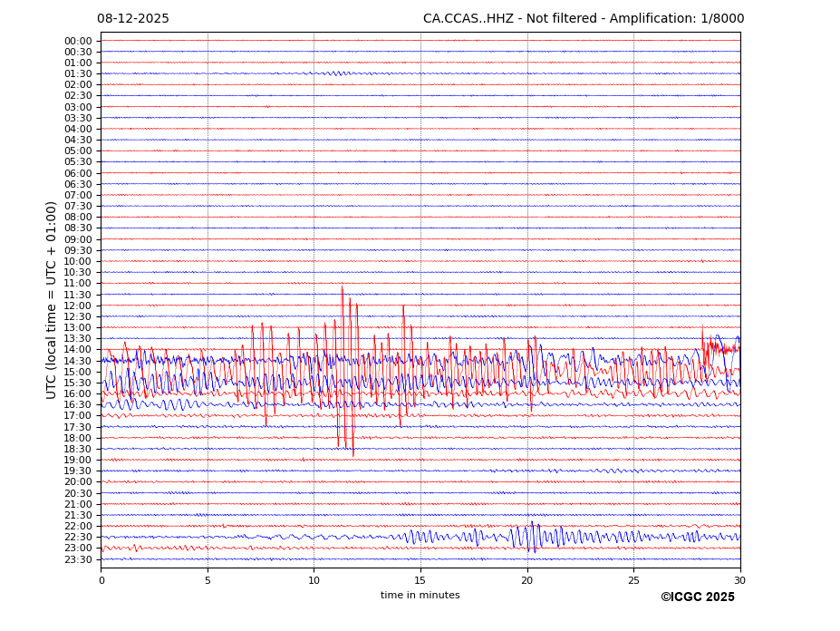Click the 25 tick on minutes axis
The height and width of the screenshot is (631, 840).
pos(633,579)
